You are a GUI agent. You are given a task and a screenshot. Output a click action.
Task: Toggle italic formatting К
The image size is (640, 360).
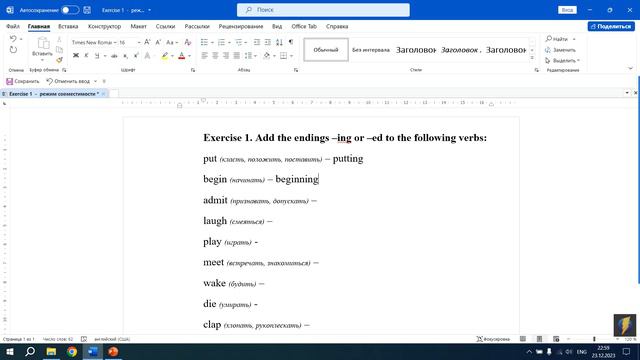click(86, 56)
